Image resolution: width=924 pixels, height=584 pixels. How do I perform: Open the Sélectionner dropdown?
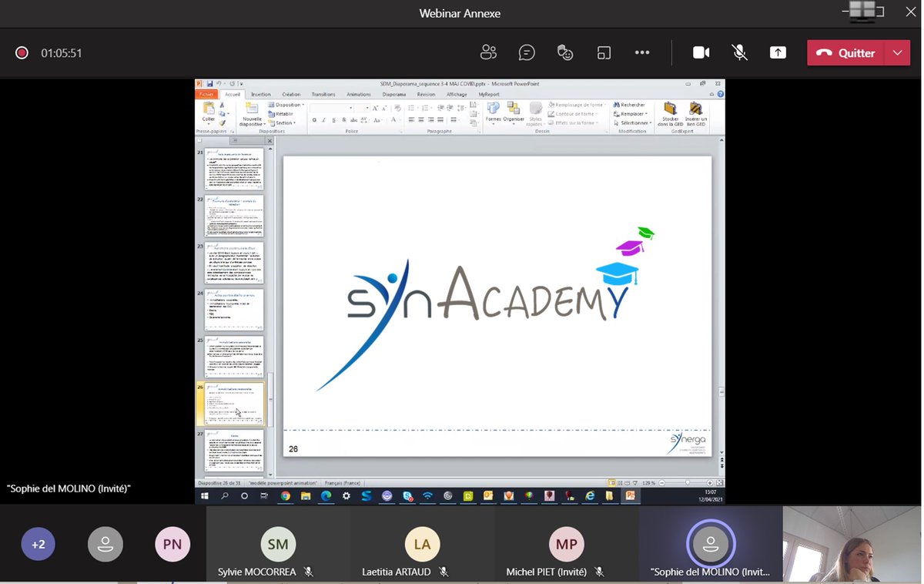pyautogui.click(x=632, y=123)
